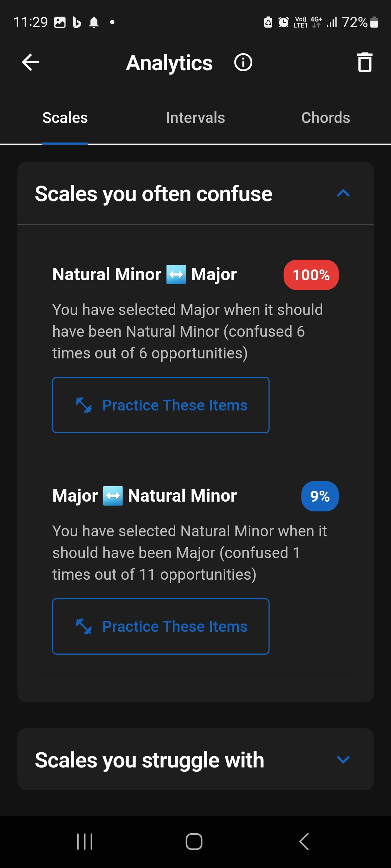Click dumbbell icon in first Practice button
Image resolution: width=391 pixels, height=868 pixels.
[84, 405]
